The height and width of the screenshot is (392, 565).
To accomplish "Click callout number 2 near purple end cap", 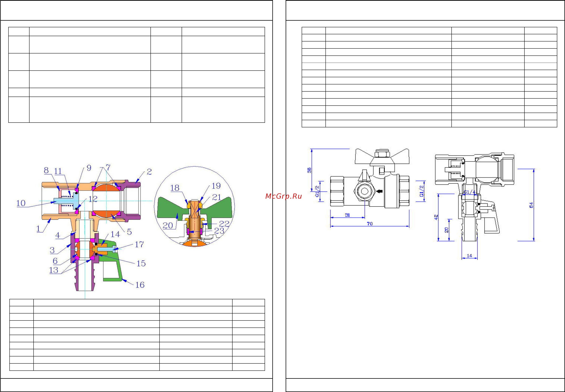I will pyautogui.click(x=149, y=172).
